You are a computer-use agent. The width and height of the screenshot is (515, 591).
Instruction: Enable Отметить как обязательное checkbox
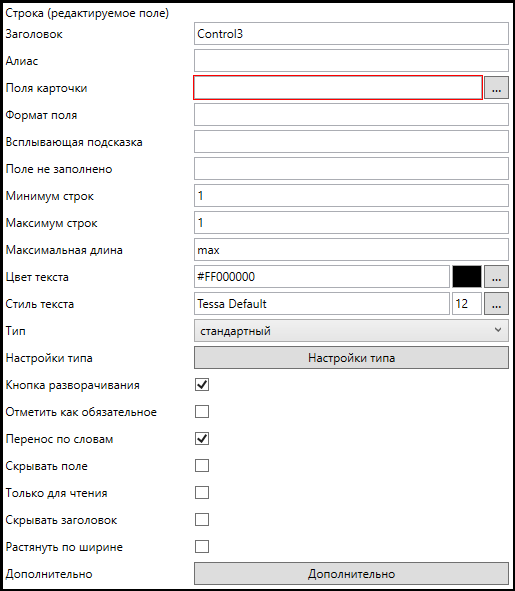pos(202,412)
